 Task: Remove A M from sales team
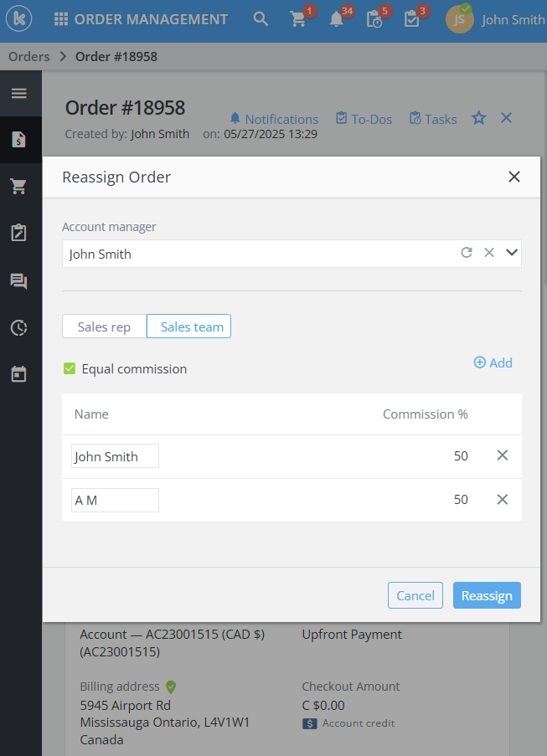tap(503, 499)
